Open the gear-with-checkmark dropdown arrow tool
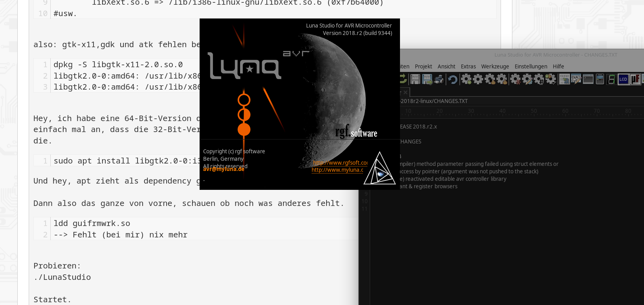 click(551, 79)
